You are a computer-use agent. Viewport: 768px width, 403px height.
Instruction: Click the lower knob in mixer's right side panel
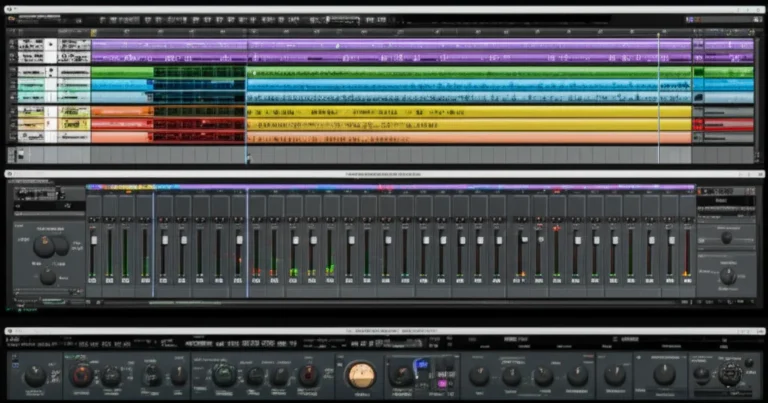click(x=728, y=277)
